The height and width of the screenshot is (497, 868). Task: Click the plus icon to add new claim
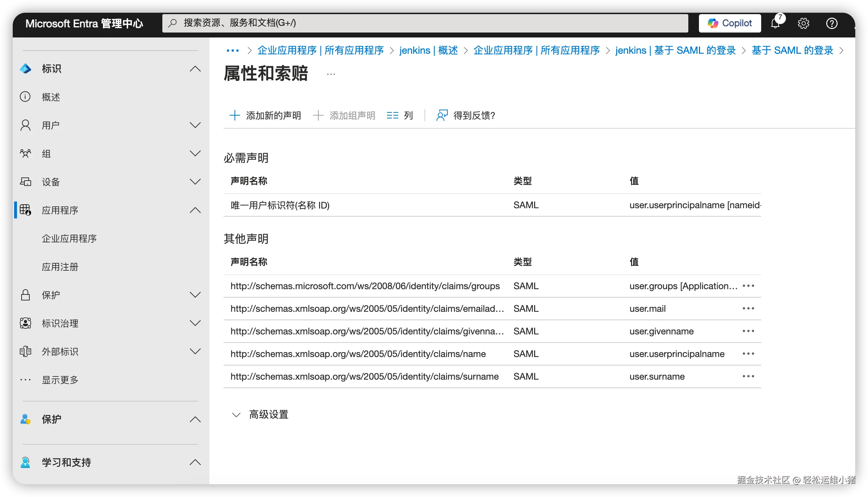235,115
